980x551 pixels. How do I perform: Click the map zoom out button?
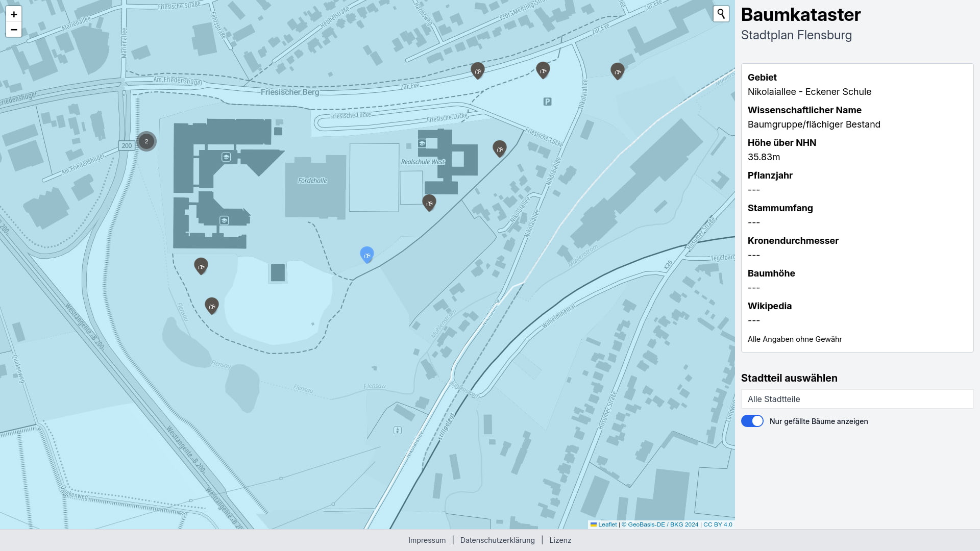14,30
